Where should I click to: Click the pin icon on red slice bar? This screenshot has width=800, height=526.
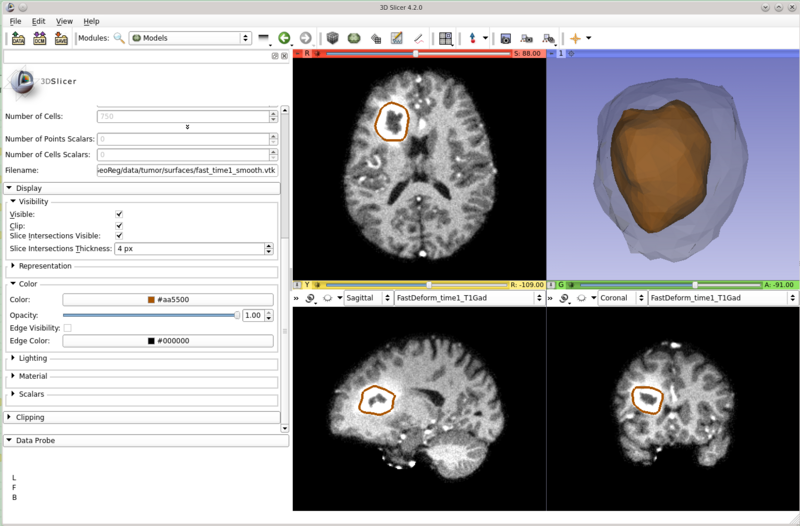[297, 53]
